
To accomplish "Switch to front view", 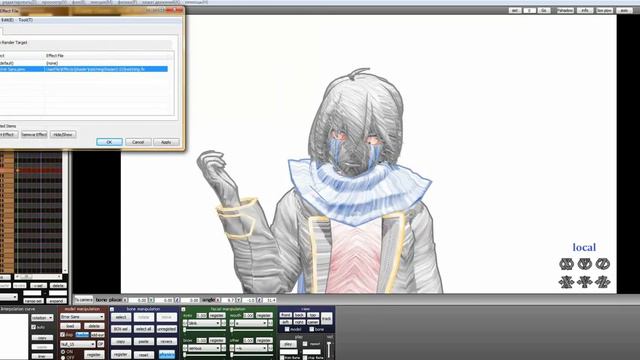I will pyautogui.click(x=286, y=315).
